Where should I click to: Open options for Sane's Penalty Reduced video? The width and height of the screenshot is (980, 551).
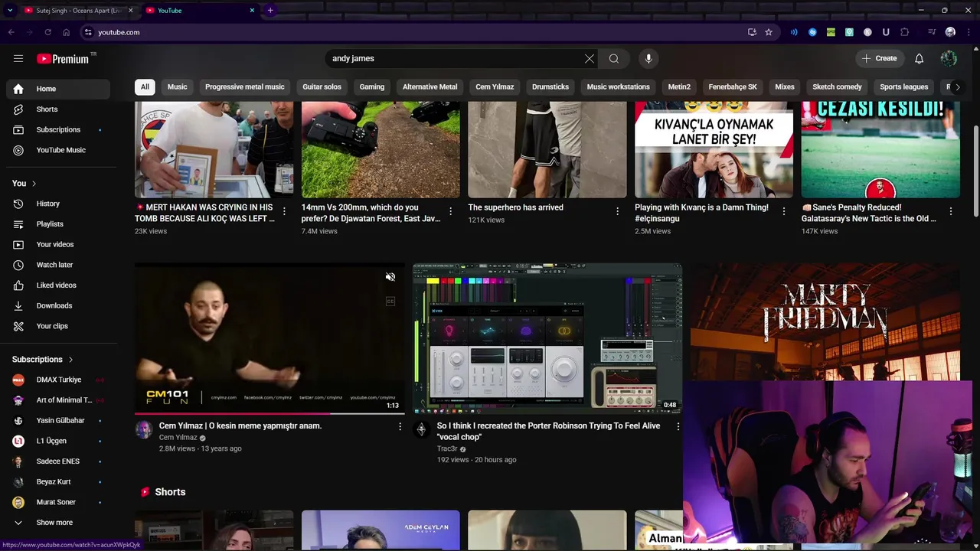tap(951, 211)
